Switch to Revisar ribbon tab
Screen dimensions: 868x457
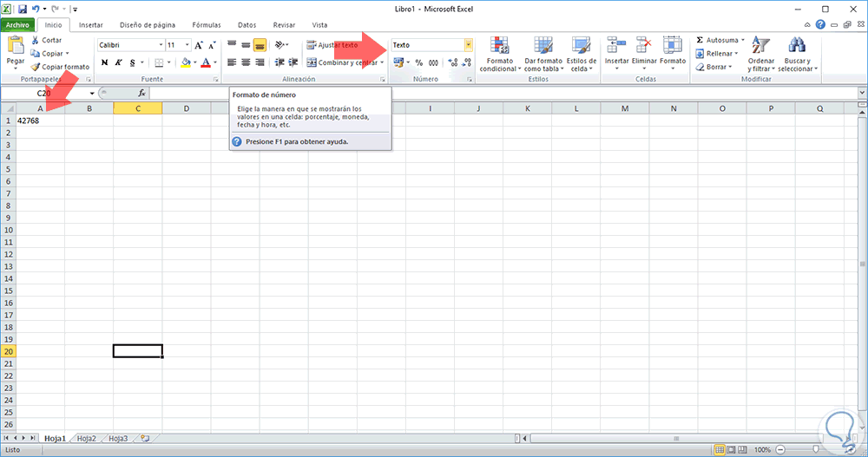(284, 25)
